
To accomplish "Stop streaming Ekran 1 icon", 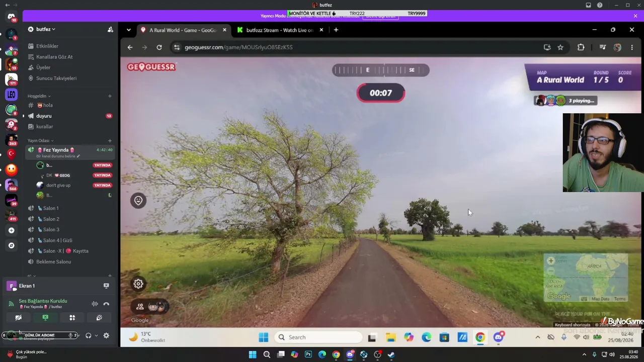I will point(106,286).
